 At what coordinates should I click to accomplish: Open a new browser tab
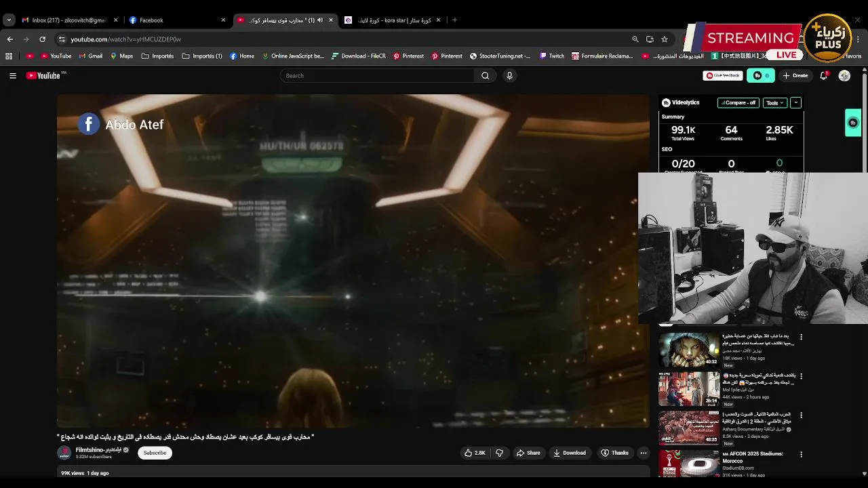click(x=454, y=20)
